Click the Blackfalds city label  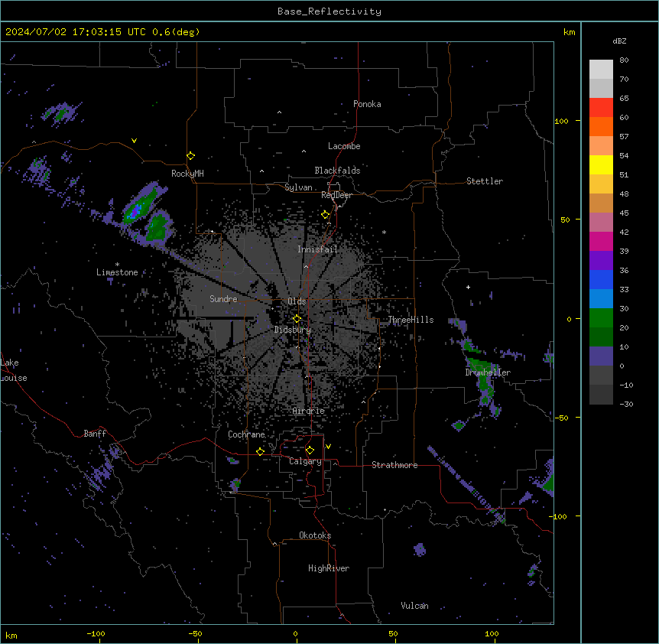pos(337,171)
